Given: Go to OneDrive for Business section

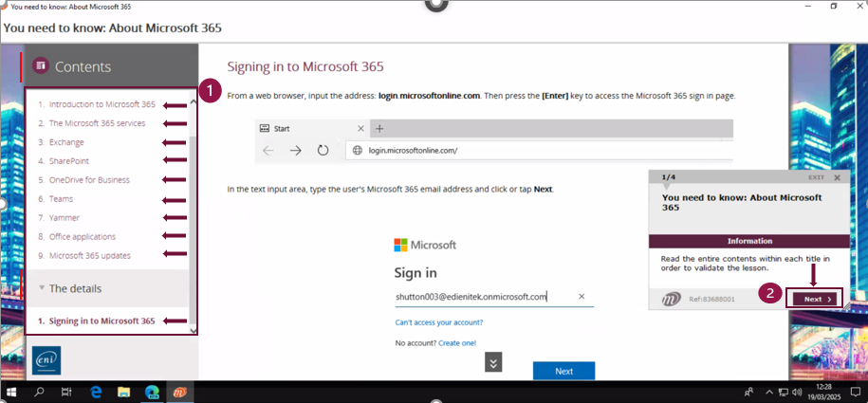Looking at the screenshot, I should click(89, 179).
